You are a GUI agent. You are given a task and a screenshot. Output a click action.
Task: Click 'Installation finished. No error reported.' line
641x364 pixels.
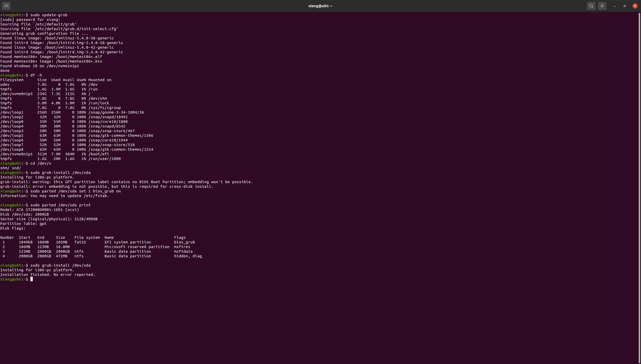48,275
